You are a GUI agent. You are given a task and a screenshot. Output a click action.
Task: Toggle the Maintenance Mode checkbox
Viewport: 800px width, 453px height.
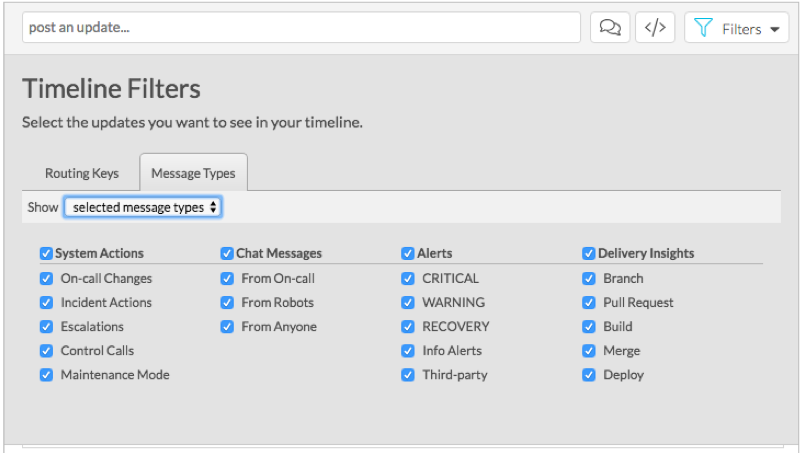46,375
